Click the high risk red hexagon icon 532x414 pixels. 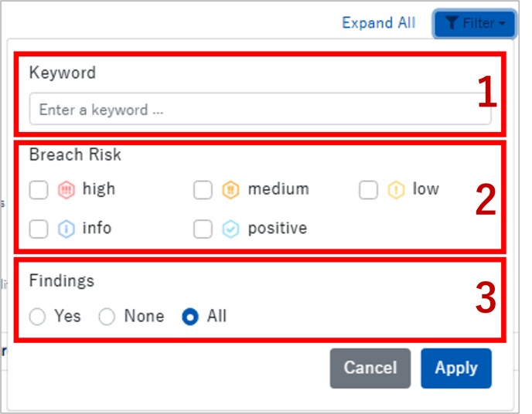click(66, 189)
